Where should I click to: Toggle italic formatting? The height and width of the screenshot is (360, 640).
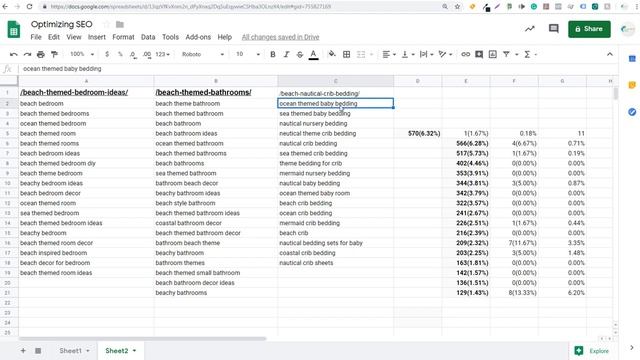click(x=286, y=54)
